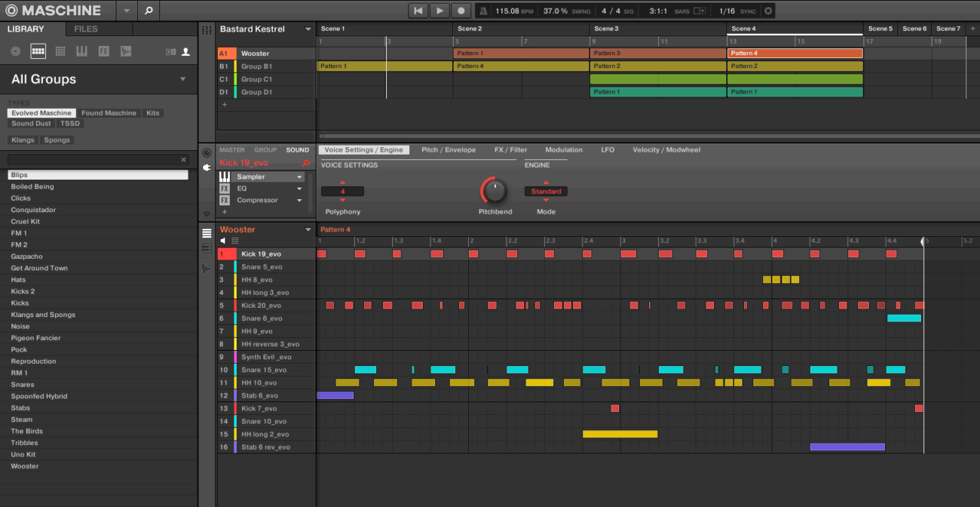Open the Engine Mode Standard selector

(x=546, y=192)
